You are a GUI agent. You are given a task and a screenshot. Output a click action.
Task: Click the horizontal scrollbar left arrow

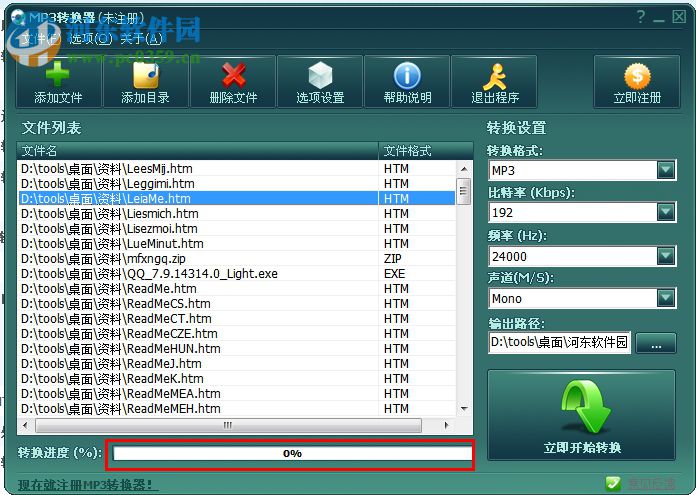(25, 425)
